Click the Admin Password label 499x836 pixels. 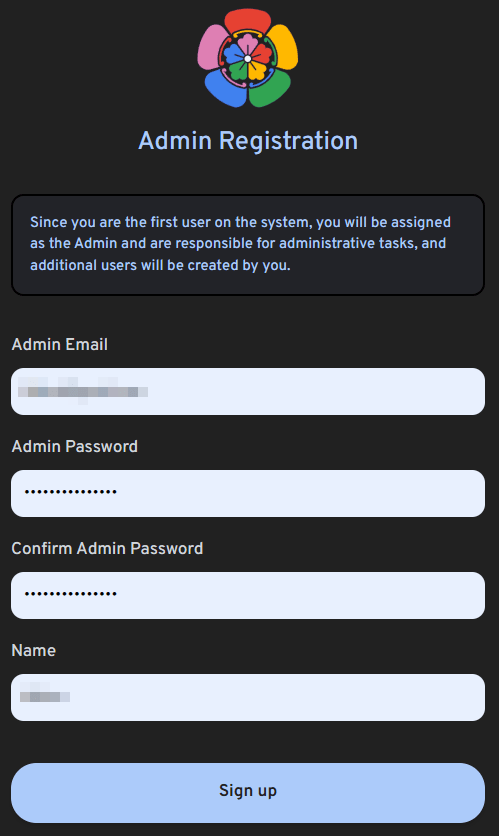[75, 446]
